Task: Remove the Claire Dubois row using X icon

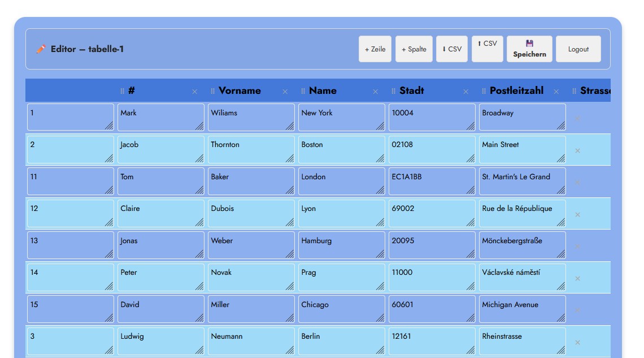Action: click(577, 214)
